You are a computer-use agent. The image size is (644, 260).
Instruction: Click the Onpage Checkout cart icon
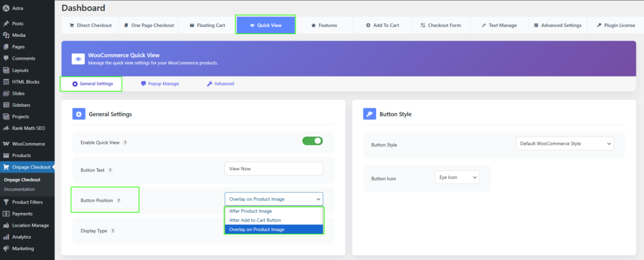(x=6, y=167)
